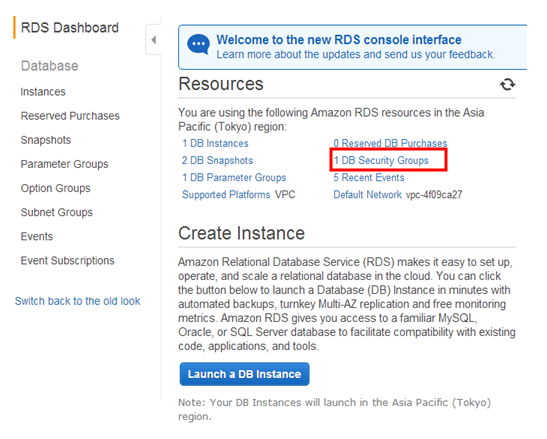
Task: Refresh the Resources list
Action: tap(507, 84)
